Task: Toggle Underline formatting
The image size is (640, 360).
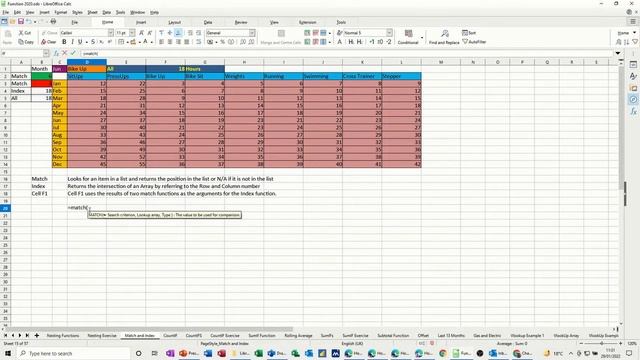Action: [80, 42]
